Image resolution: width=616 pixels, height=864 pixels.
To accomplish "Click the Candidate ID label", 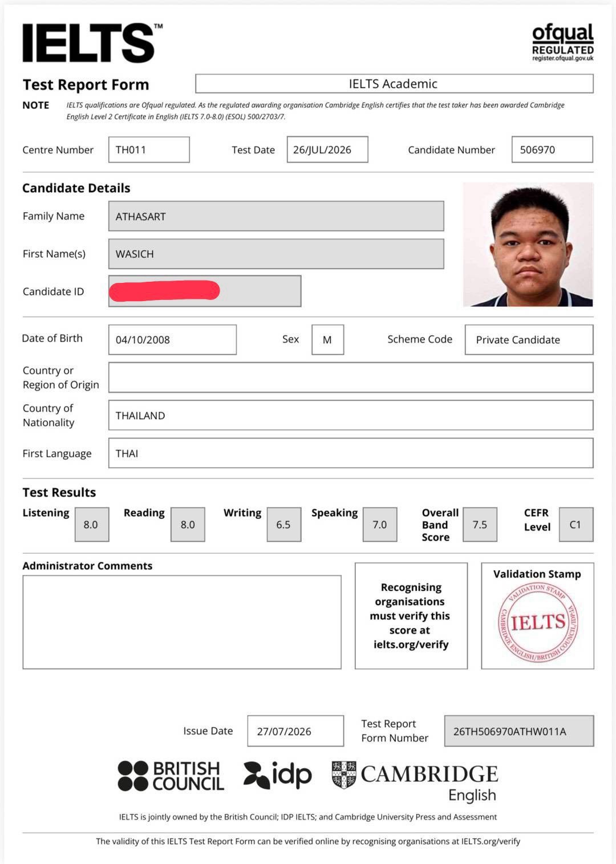I will [x=54, y=291].
